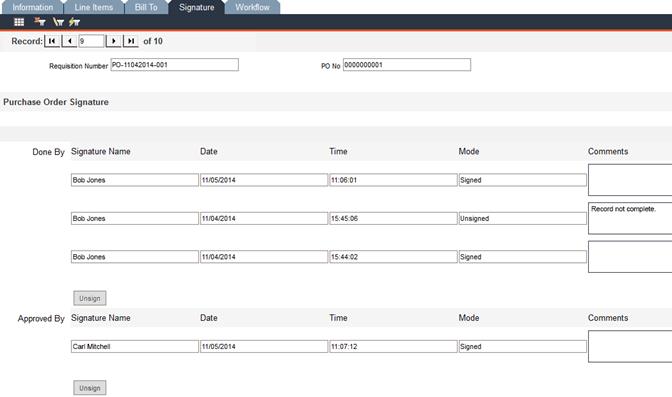Screen dimensions: 672x397
Task: Switch to the Line Items tab
Action: point(93,7)
